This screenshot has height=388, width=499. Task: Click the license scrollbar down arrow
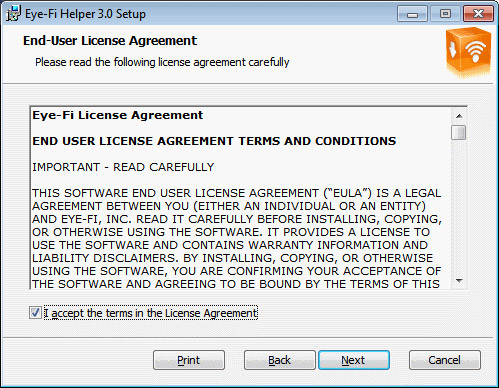(459, 281)
